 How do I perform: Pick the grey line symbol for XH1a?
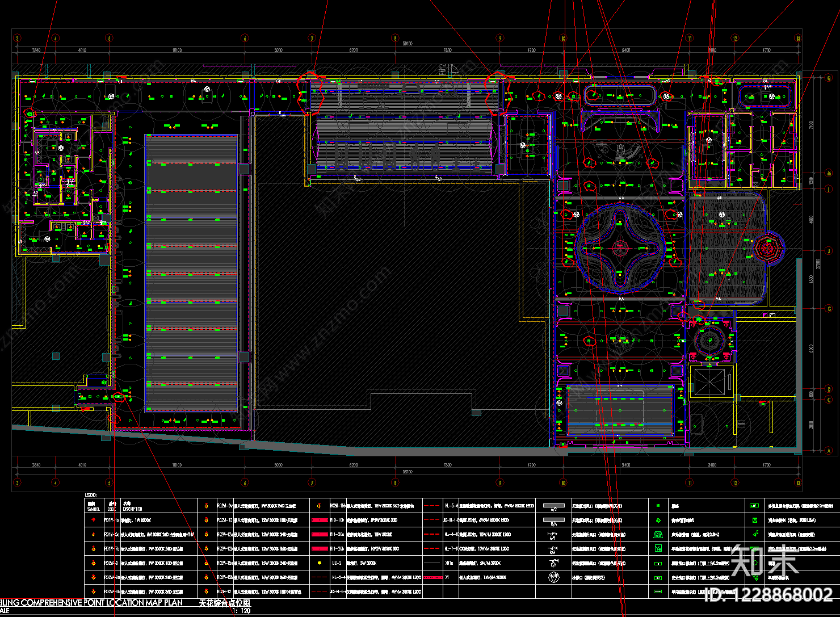click(x=432, y=563)
